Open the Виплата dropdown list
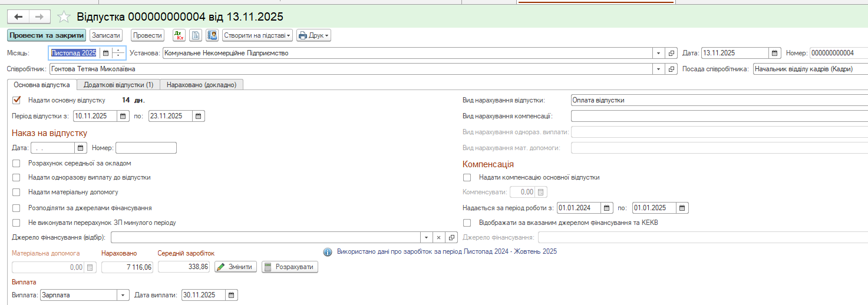Image resolution: width=868 pixels, height=305 pixels. coord(123,296)
